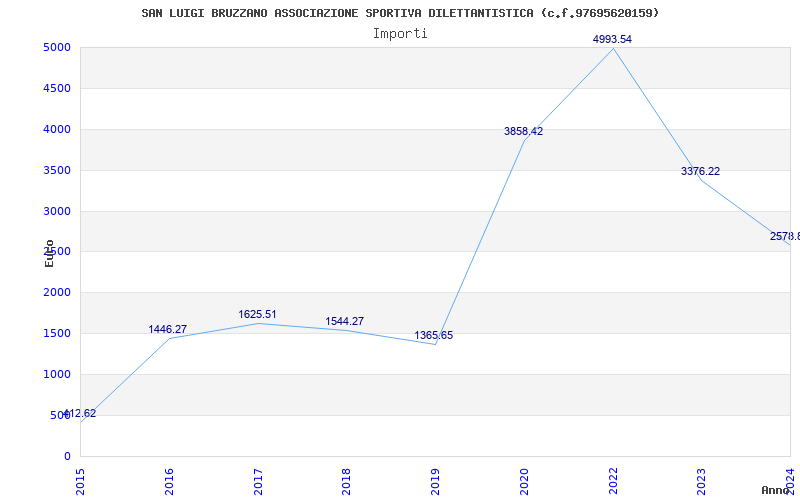
Task: Click the 2023 year tick label
Action: (702, 482)
